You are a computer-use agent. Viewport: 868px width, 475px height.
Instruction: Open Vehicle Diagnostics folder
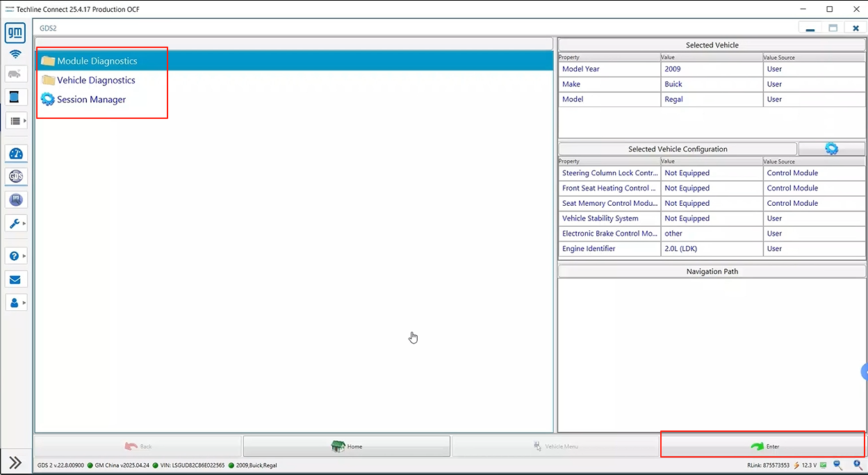click(x=96, y=81)
